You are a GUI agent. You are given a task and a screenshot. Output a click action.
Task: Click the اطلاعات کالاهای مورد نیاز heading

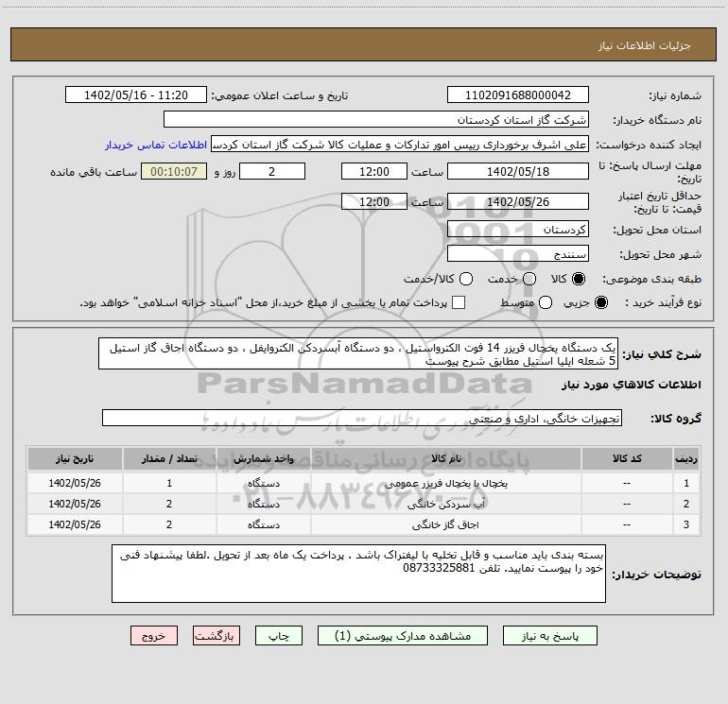[x=631, y=385]
